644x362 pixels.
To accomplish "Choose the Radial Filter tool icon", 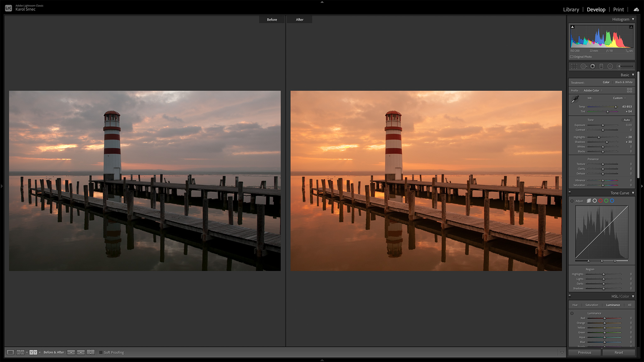I will pos(610,66).
